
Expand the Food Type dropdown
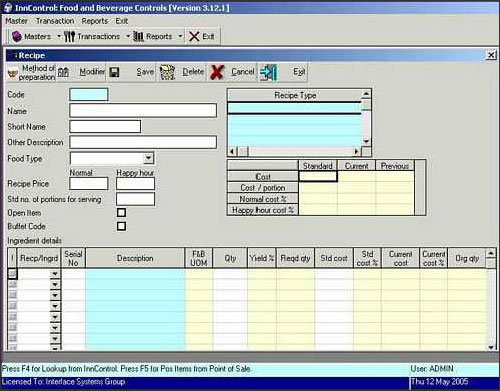pos(148,158)
